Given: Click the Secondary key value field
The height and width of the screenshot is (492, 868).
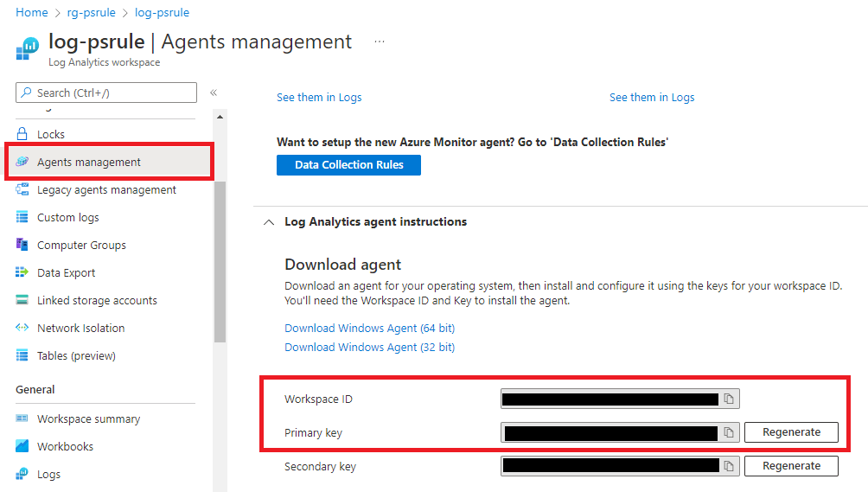Looking at the screenshot, I should click(620, 467).
